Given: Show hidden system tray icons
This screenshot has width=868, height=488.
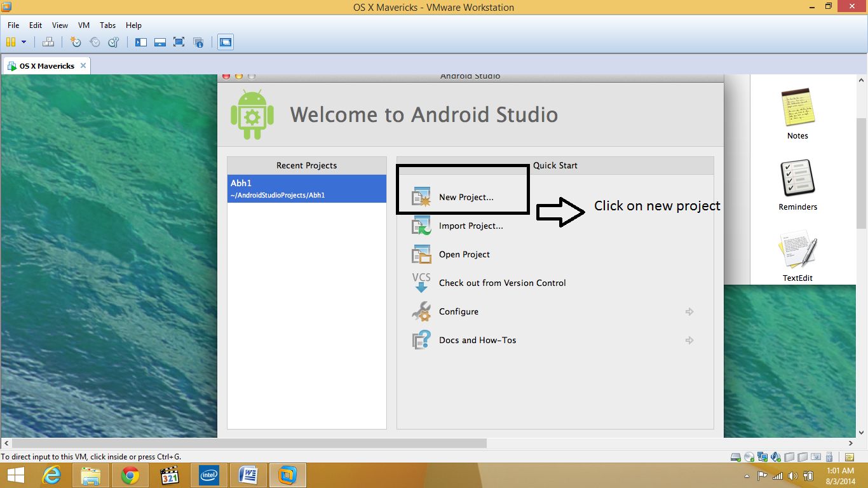Looking at the screenshot, I should 747,476.
